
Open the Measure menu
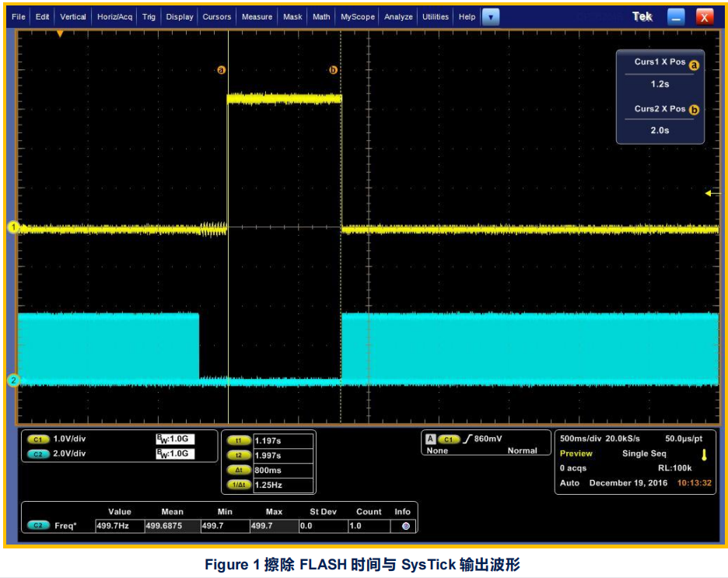[257, 16]
